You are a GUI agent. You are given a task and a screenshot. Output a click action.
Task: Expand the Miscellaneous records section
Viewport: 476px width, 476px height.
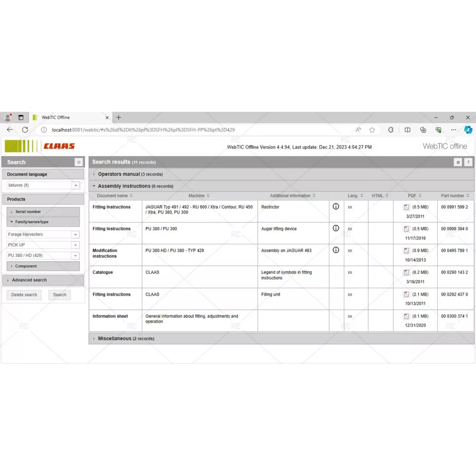point(126,338)
